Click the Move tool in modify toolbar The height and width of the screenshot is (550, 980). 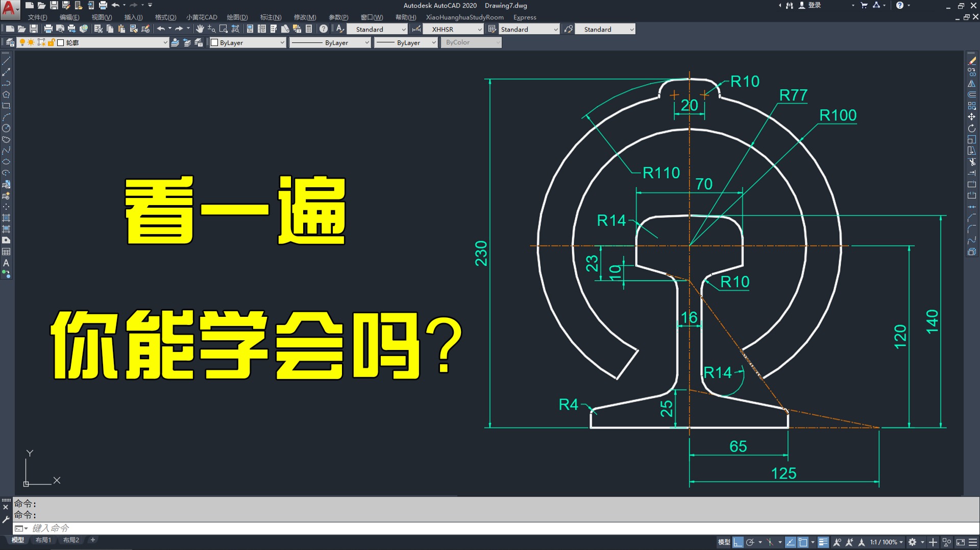point(972,117)
